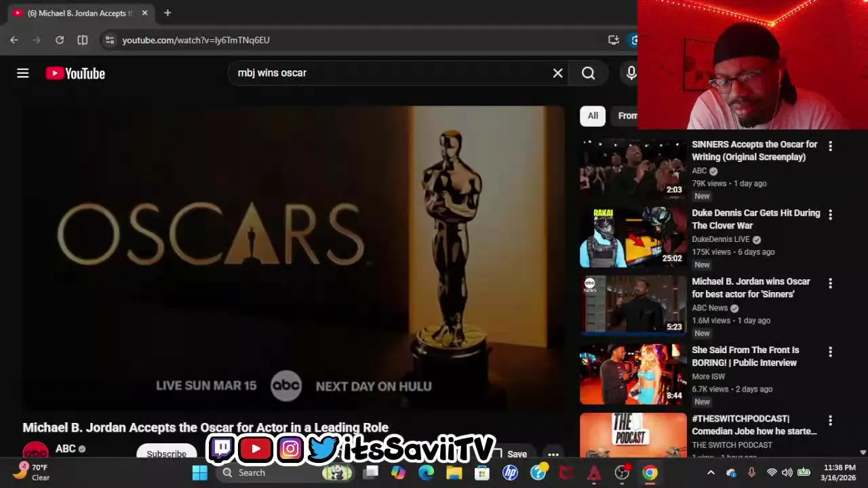Clear the search text with the X

[x=557, y=73]
